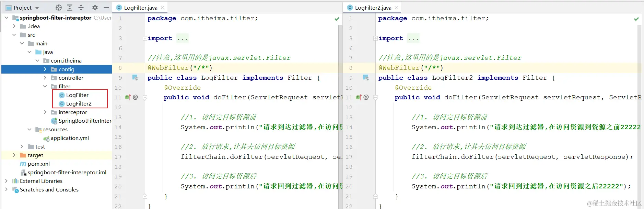Select External Libraries entry

(41, 181)
